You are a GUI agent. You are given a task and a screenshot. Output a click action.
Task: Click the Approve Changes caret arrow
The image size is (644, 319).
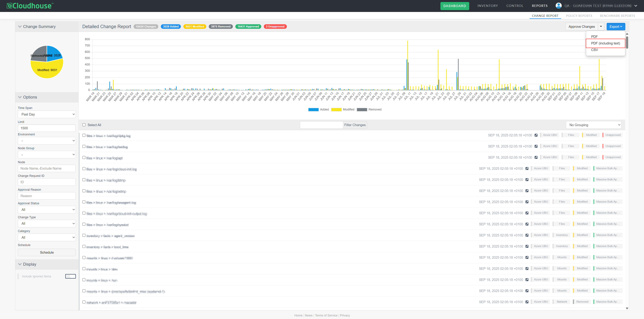point(601,26)
